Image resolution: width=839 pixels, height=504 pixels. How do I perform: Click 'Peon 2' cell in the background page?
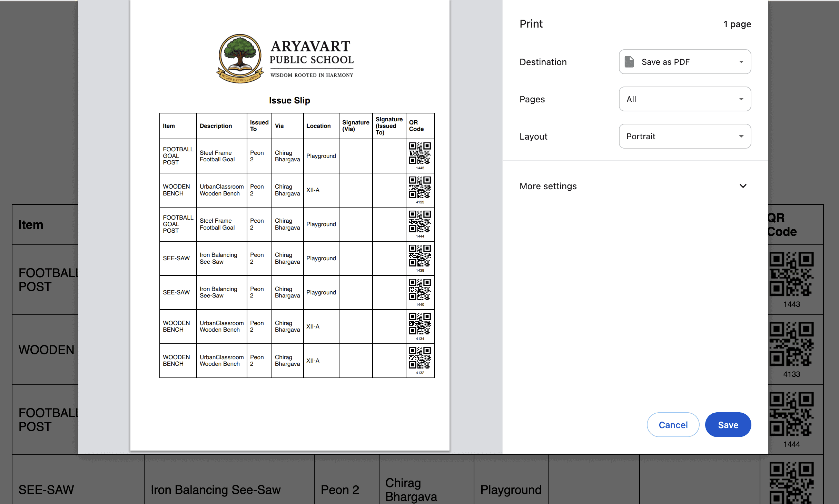click(340, 490)
